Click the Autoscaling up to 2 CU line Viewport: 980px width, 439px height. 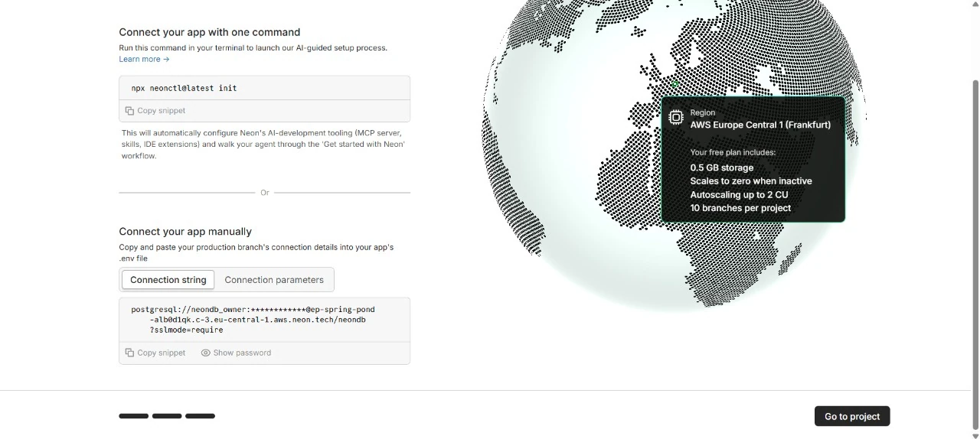[x=739, y=194]
